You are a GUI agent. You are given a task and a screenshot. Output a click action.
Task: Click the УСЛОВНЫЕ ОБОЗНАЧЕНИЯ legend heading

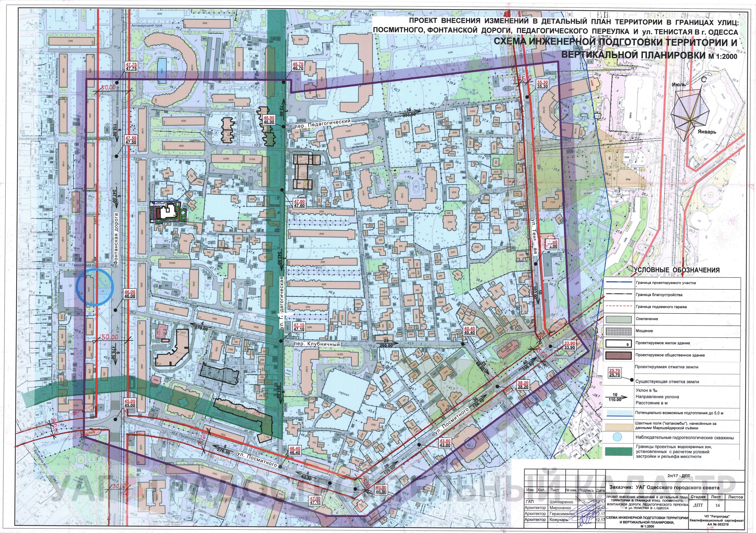click(x=677, y=270)
